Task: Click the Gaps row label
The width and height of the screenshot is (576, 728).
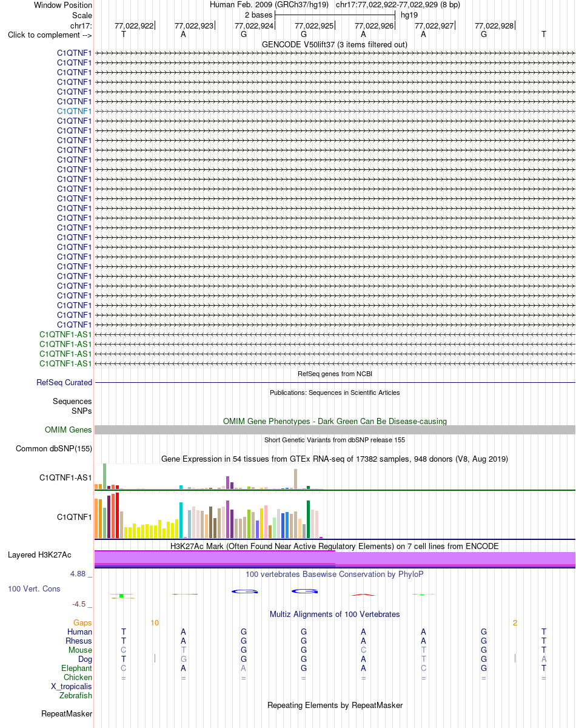Action: click(x=82, y=623)
